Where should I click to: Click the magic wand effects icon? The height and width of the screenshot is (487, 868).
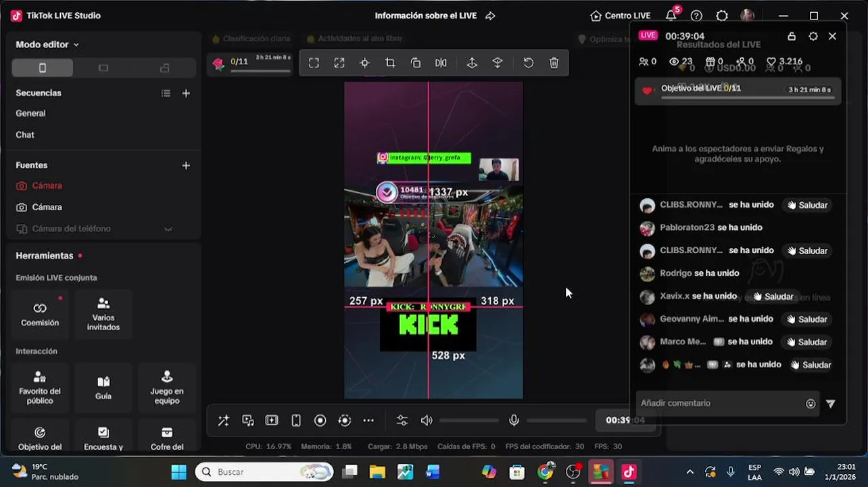click(223, 421)
